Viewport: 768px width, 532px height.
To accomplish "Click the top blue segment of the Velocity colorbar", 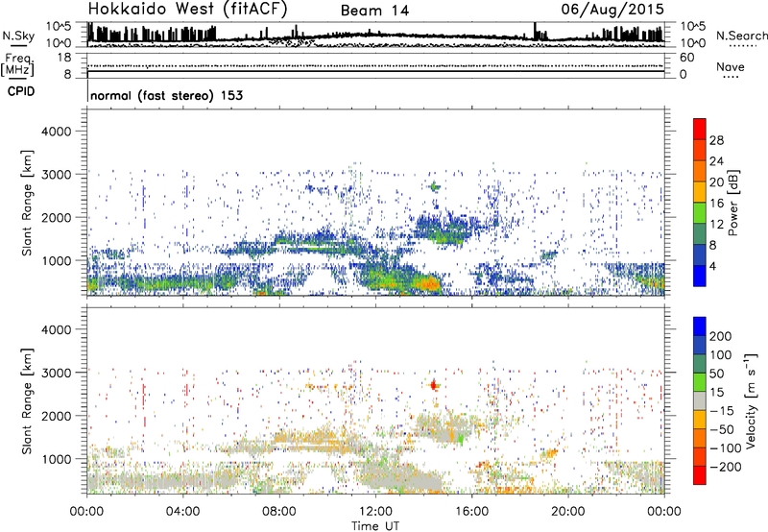I will coord(700,326).
